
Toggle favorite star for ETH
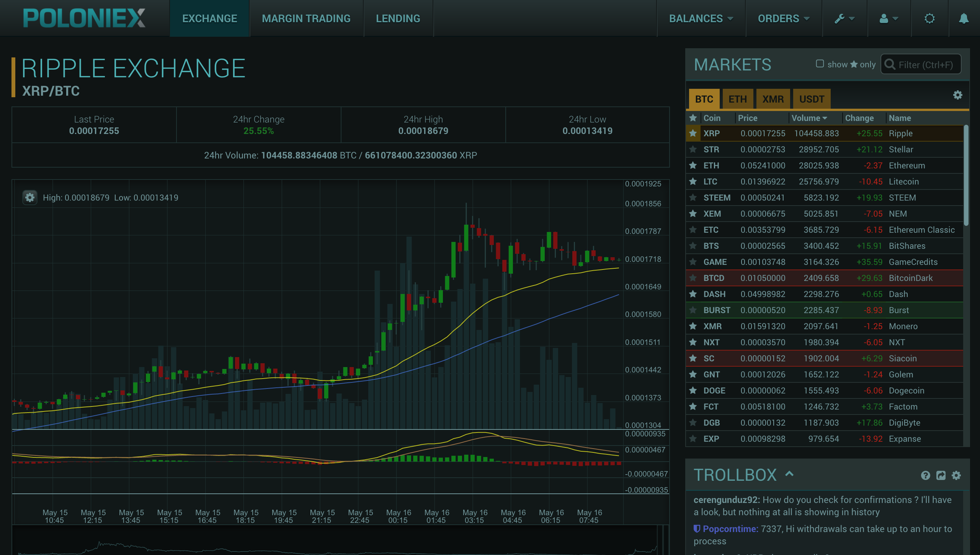tap(693, 165)
